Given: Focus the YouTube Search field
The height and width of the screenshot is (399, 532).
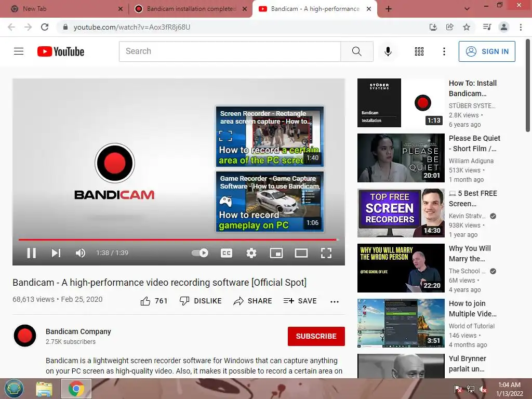Looking at the screenshot, I should click(x=230, y=51).
